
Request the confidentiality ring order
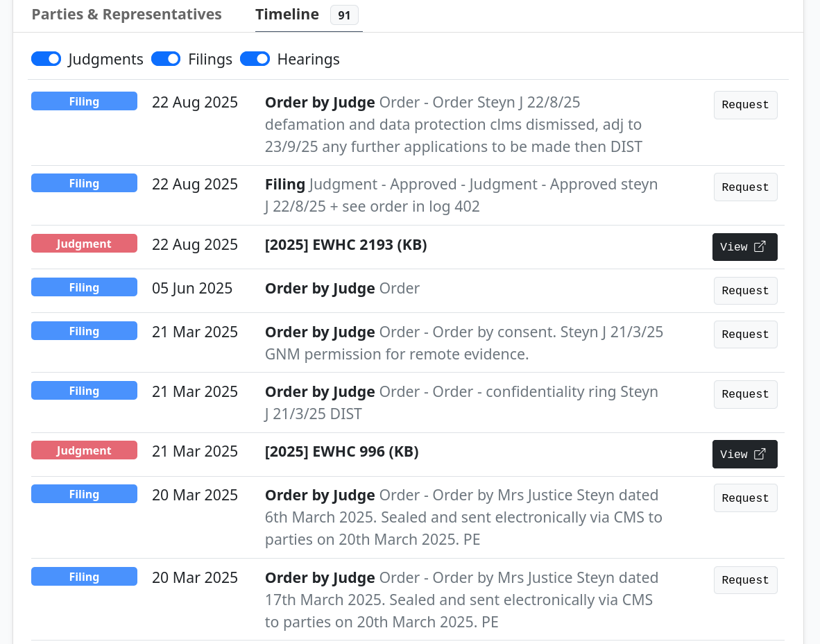745,394
